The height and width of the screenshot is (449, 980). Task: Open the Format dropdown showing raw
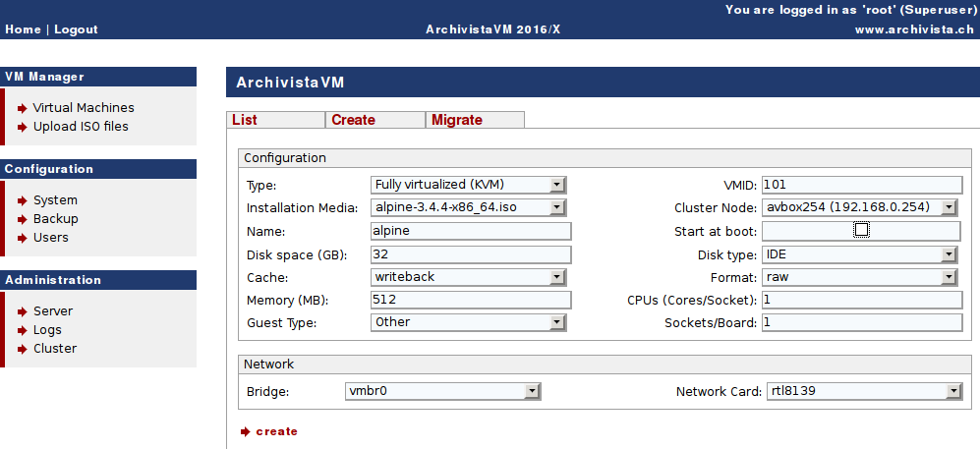pyautogui.click(x=860, y=277)
